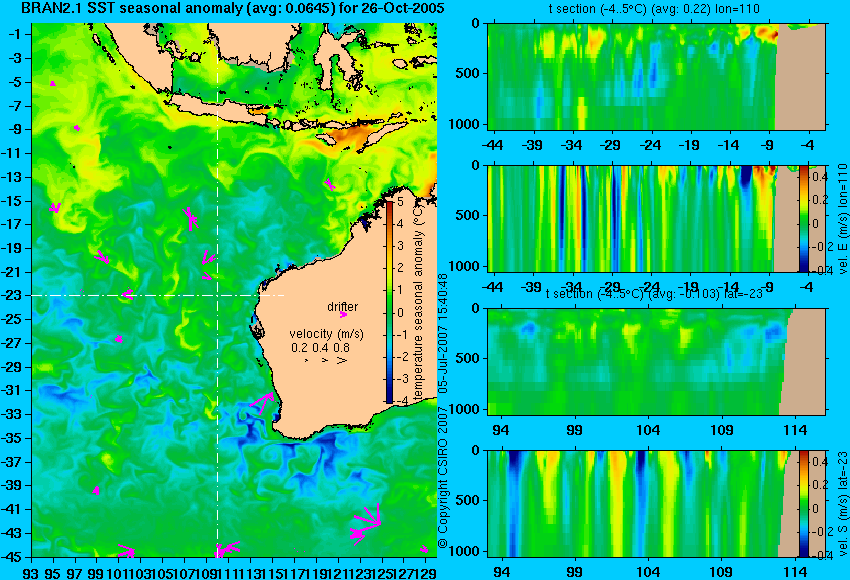Click the 0.2 tick on vel. S color bar

point(819,485)
